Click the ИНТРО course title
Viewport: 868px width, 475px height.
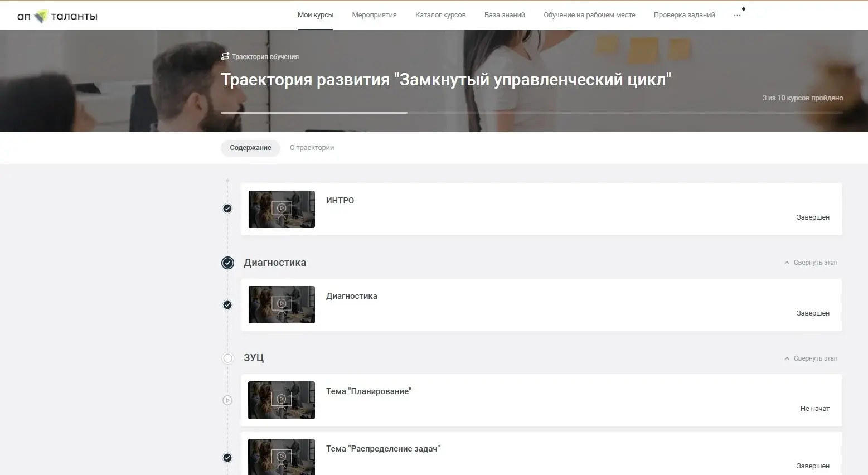[x=340, y=201]
